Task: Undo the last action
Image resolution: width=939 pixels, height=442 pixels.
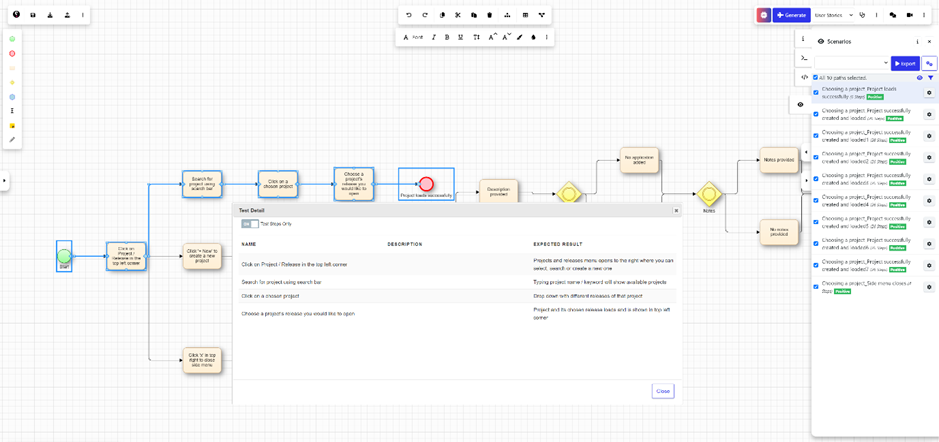Action: coord(409,15)
